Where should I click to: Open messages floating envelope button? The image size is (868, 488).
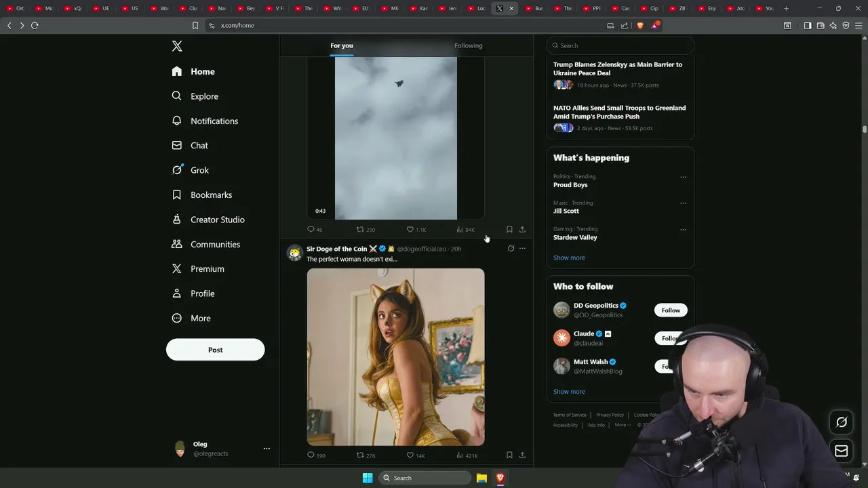[x=842, y=451]
